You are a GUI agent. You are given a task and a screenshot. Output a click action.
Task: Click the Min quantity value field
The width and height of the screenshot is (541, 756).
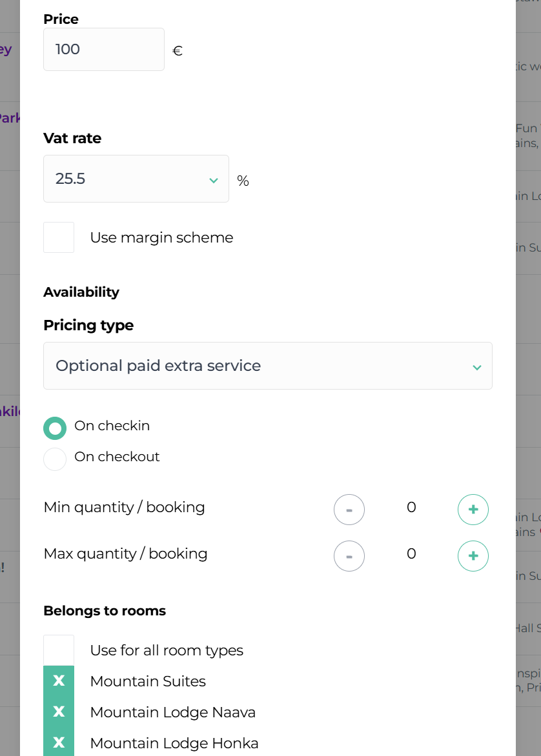tap(411, 508)
